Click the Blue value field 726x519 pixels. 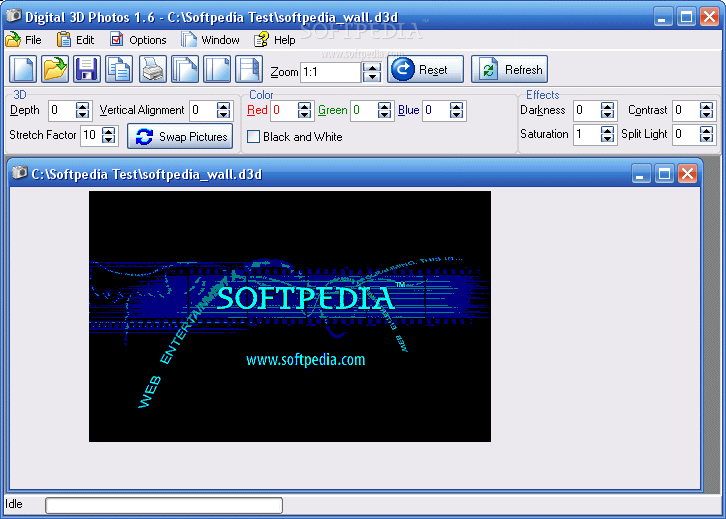point(436,110)
